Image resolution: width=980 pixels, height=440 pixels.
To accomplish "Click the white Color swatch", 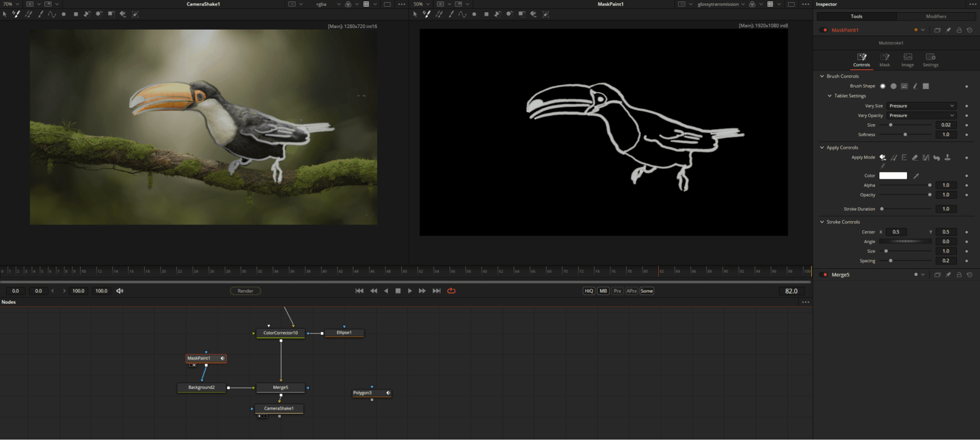I will tap(893, 176).
